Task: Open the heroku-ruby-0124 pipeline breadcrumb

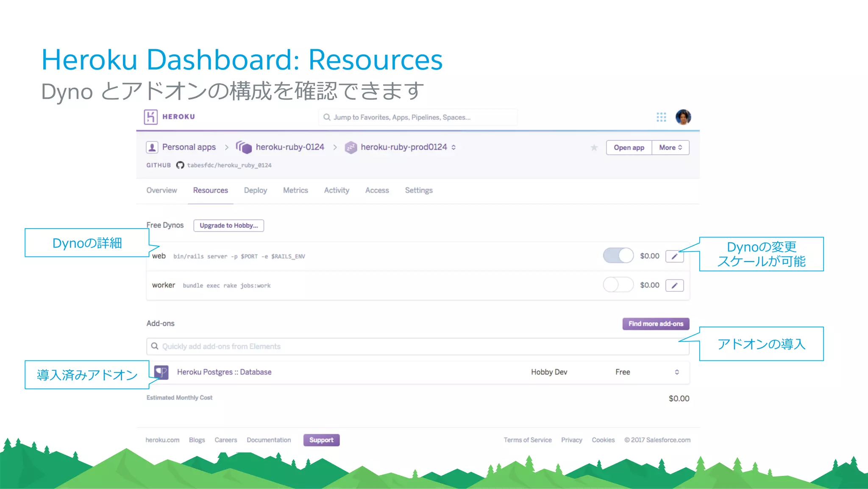Action: point(290,147)
